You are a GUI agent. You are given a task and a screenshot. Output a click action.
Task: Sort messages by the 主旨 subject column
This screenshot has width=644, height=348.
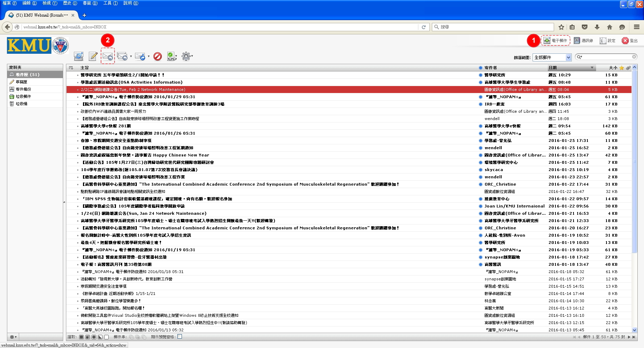pyautogui.click(x=84, y=68)
